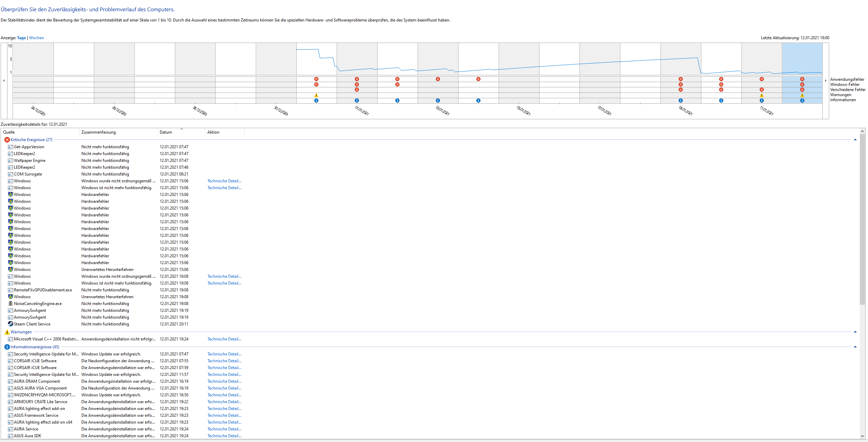Click the chart scroll-left arrow
This screenshot has height=442, width=868.
(4, 81)
